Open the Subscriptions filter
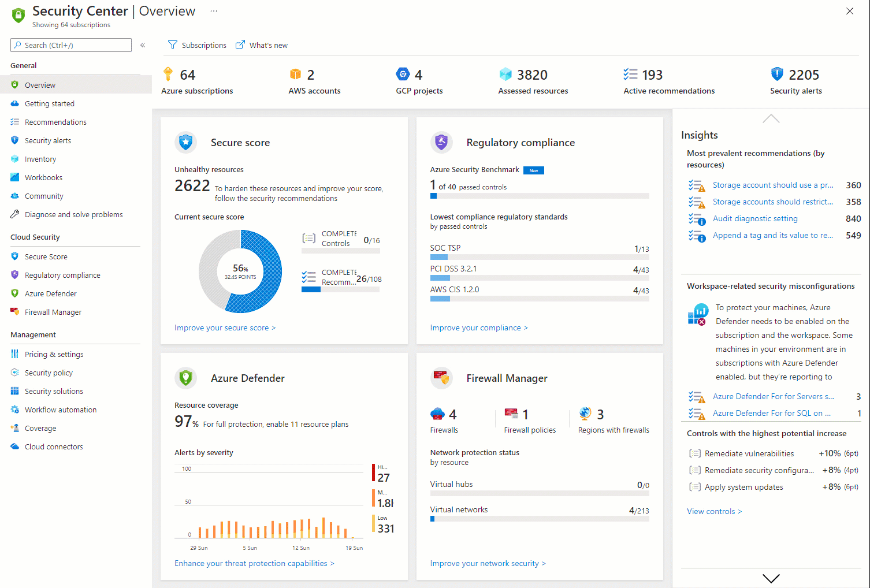Screen dimensions: 870x588 (x=197, y=44)
